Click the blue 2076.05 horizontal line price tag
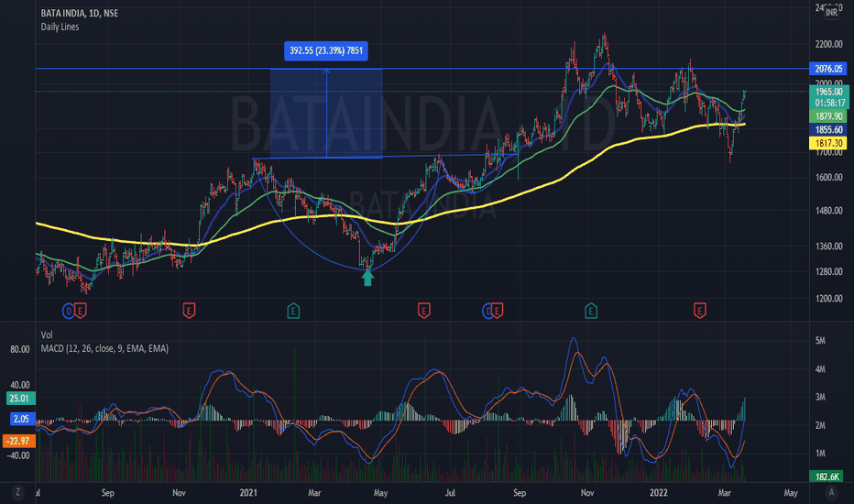Viewport: 854px width, 504px height. pos(828,69)
